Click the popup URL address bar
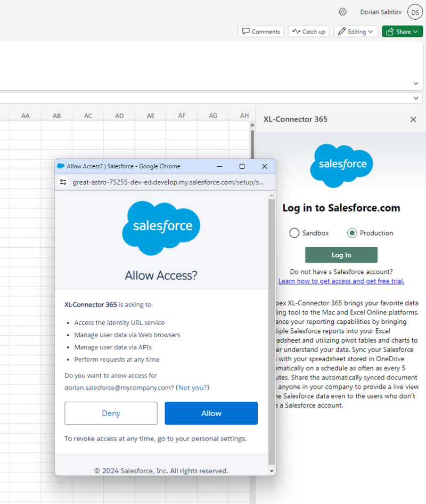The image size is (426, 504). pos(168,182)
